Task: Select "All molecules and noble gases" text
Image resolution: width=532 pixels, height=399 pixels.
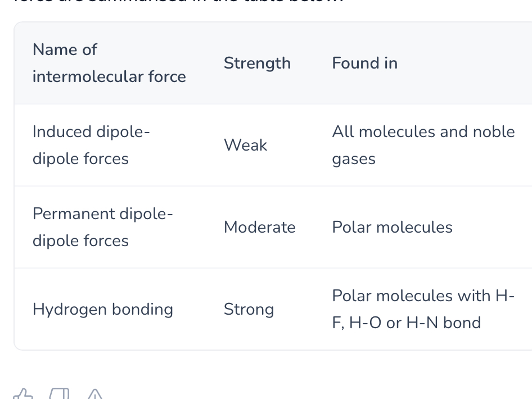Action: (423, 145)
